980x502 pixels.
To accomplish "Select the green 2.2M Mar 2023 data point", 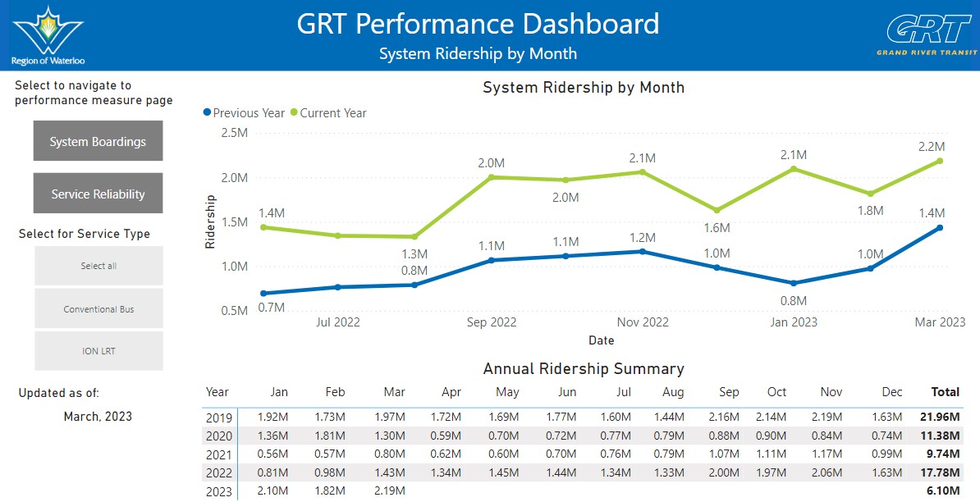I will point(940,161).
